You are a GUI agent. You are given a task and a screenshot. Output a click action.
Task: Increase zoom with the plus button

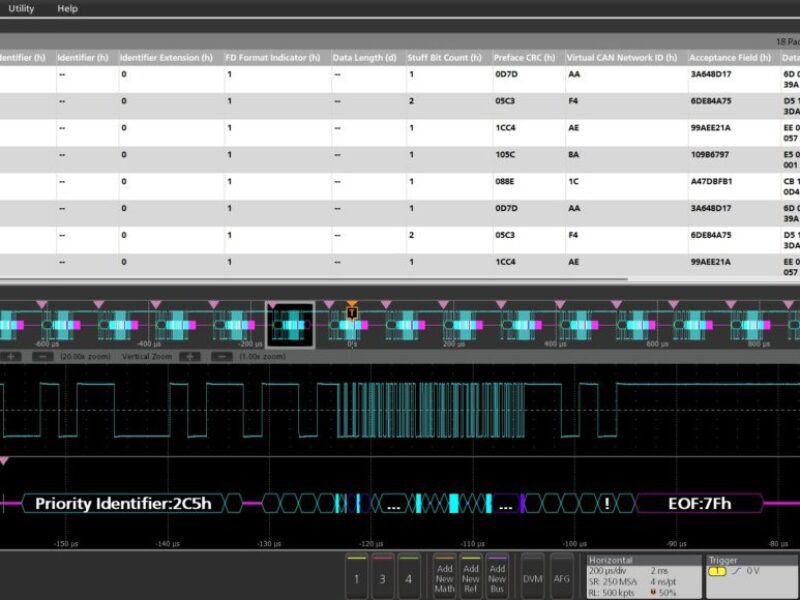(10, 356)
